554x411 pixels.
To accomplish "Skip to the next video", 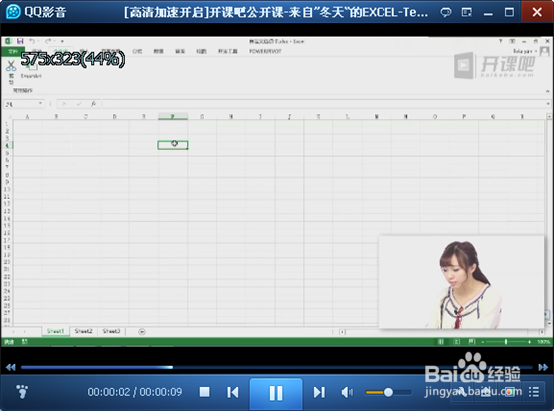I will [319, 392].
